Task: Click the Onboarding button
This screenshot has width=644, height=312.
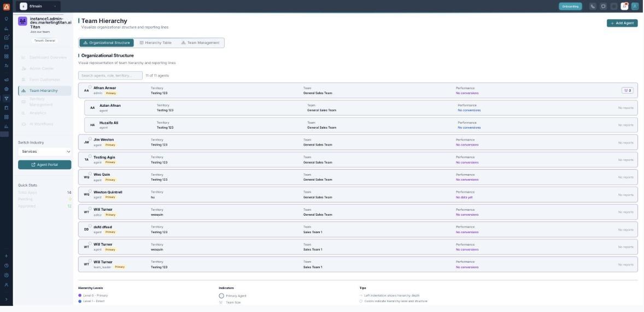Action: [571, 6]
